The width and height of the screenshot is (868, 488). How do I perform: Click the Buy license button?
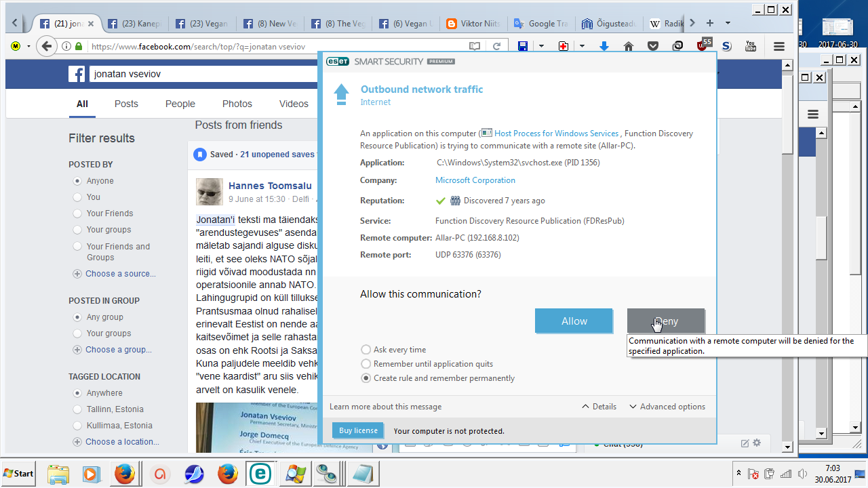point(358,430)
